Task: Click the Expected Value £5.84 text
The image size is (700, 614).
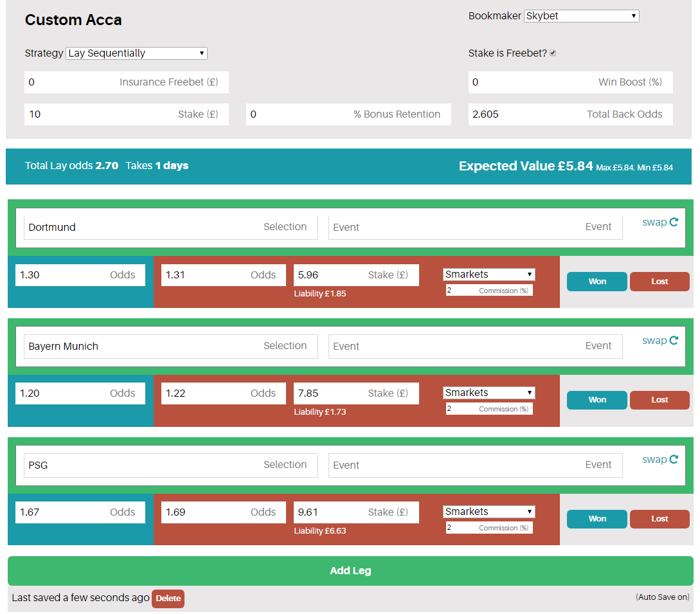Action: click(x=526, y=166)
